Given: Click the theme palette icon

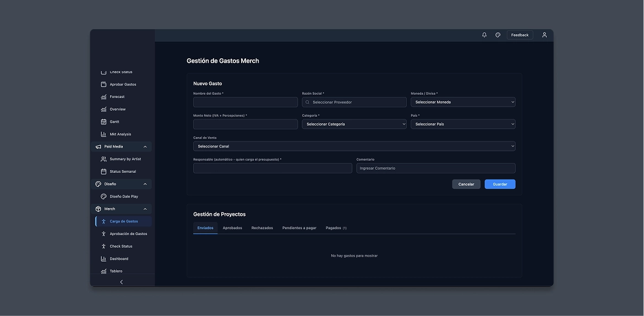Looking at the screenshot, I should click(498, 35).
